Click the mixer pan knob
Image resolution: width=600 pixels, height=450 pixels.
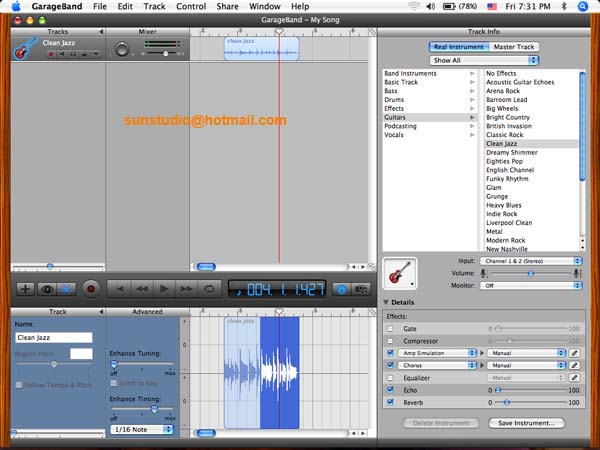122,49
